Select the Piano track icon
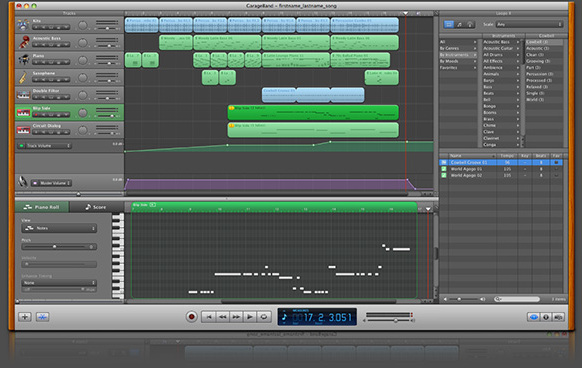The width and height of the screenshot is (582, 368). [23, 60]
